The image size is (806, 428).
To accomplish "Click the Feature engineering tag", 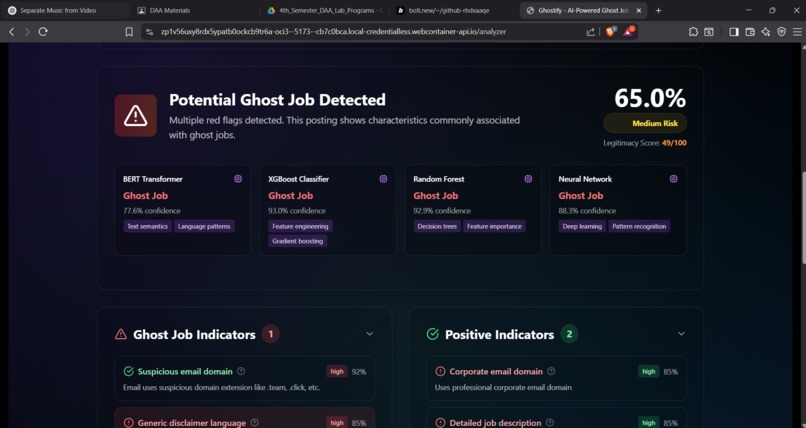I will pos(300,226).
